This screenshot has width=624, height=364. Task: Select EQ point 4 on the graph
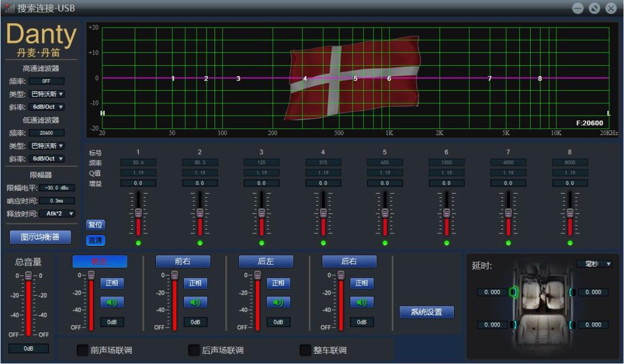point(305,79)
